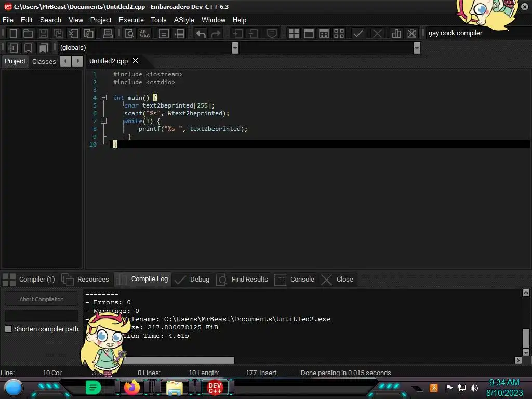Image resolution: width=532 pixels, height=399 pixels.
Task: Click the Toggle Bookmark icon
Action: (28, 48)
